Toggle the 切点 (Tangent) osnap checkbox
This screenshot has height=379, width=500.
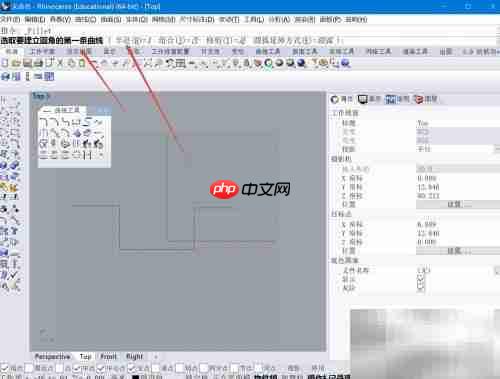point(180,368)
